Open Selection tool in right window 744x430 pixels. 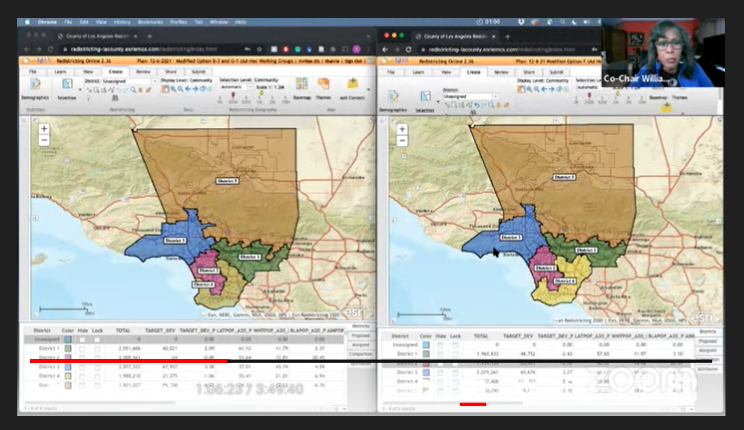point(425,100)
